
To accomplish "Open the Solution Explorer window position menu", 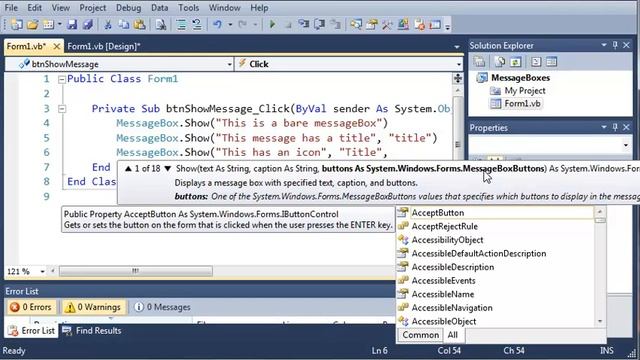I will [x=604, y=45].
